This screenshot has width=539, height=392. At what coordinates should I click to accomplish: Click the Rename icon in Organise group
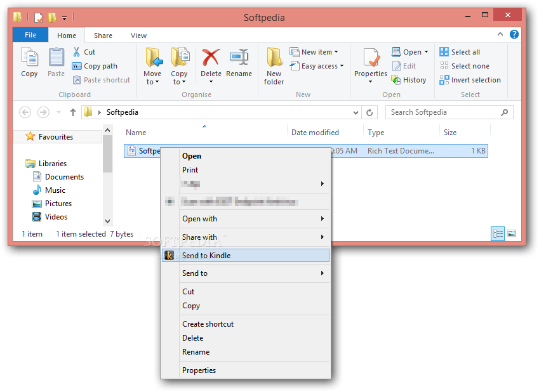(x=239, y=57)
